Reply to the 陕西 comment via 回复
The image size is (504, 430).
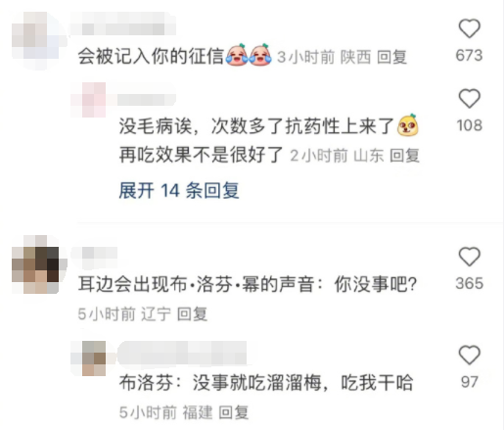(x=392, y=58)
